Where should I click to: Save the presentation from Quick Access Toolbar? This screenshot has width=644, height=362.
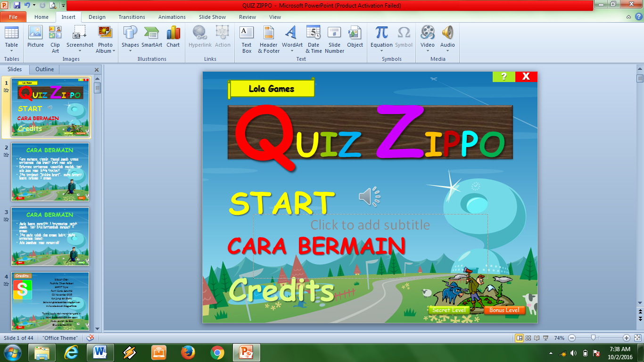[x=17, y=5]
